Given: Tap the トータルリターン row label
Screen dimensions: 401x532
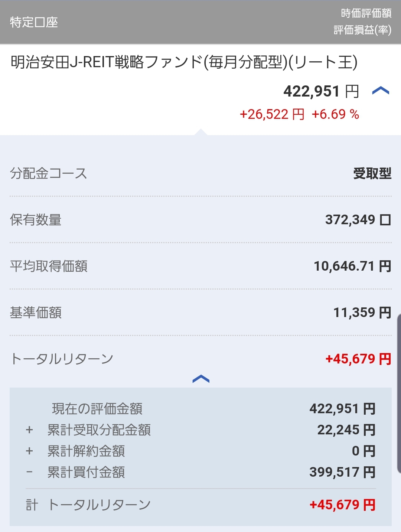Looking at the screenshot, I should tap(62, 359).
